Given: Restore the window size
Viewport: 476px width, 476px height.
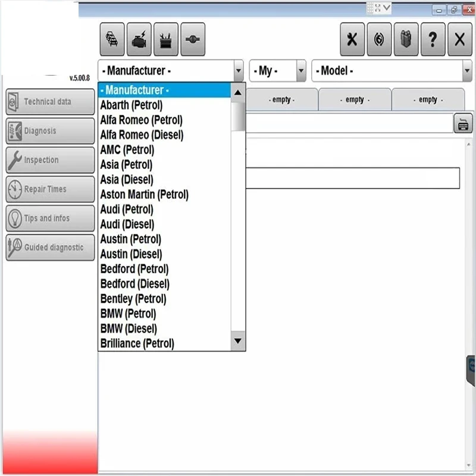Looking at the screenshot, I should coord(454,10).
